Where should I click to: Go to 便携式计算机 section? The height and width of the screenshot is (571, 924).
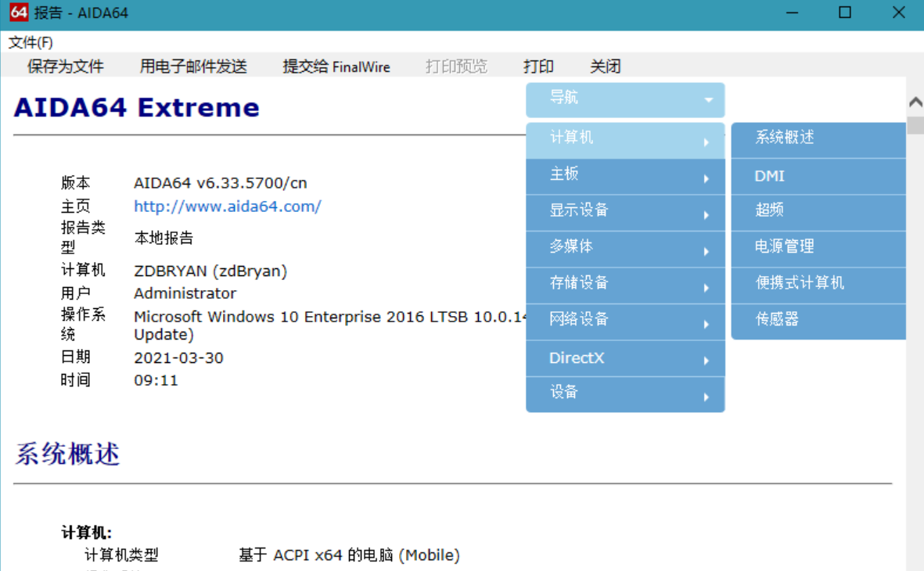point(818,286)
